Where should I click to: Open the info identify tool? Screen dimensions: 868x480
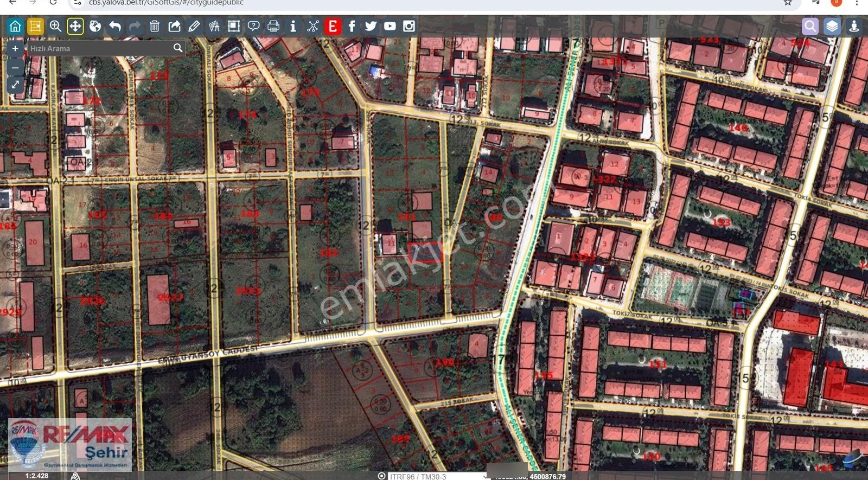click(x=293, y=26)
